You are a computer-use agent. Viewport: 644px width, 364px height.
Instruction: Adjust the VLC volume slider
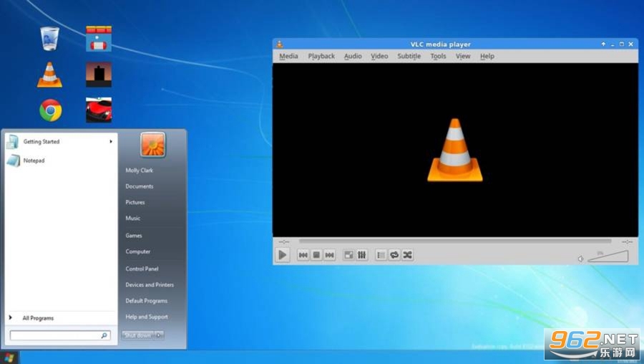click(608, 257)
